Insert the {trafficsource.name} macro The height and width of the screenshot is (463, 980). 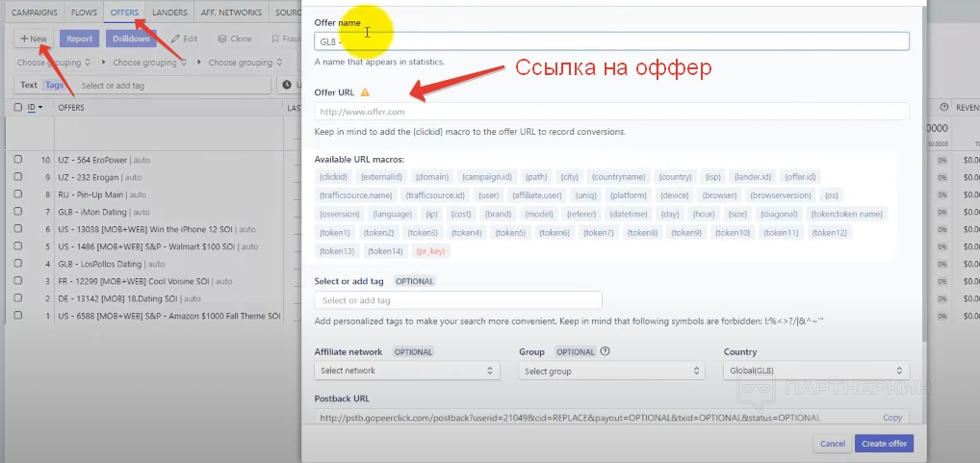[355, 195]
